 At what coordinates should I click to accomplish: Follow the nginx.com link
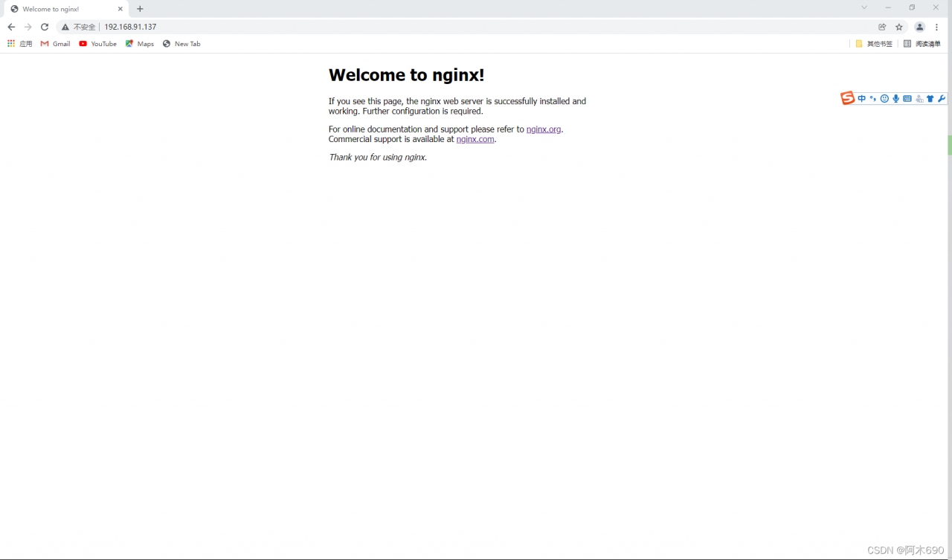tap(475, 139)
